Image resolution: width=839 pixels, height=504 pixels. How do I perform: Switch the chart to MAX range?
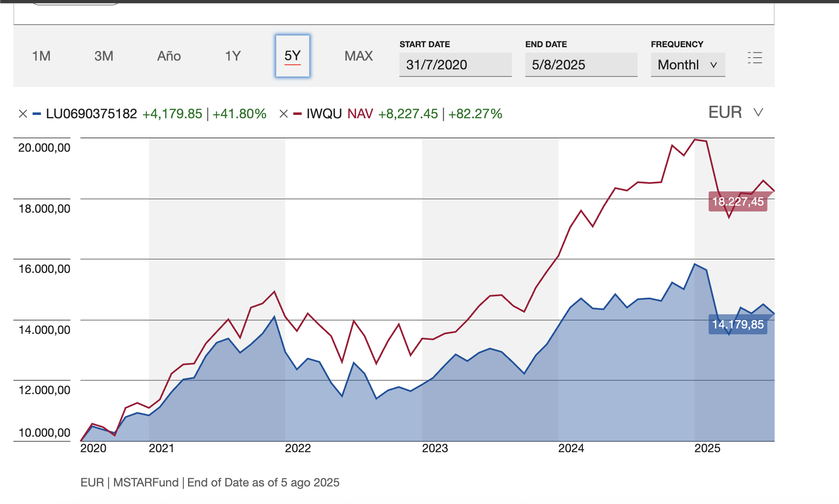358,56
